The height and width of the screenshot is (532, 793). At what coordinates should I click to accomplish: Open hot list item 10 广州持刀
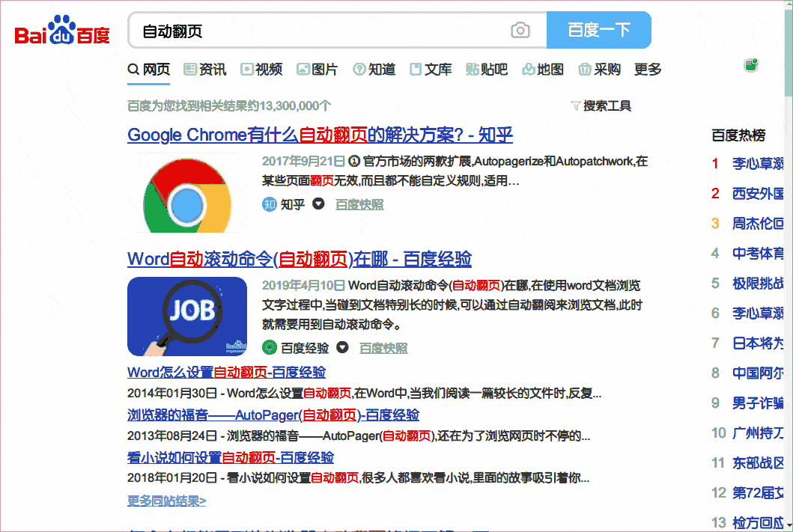point(758,433)
